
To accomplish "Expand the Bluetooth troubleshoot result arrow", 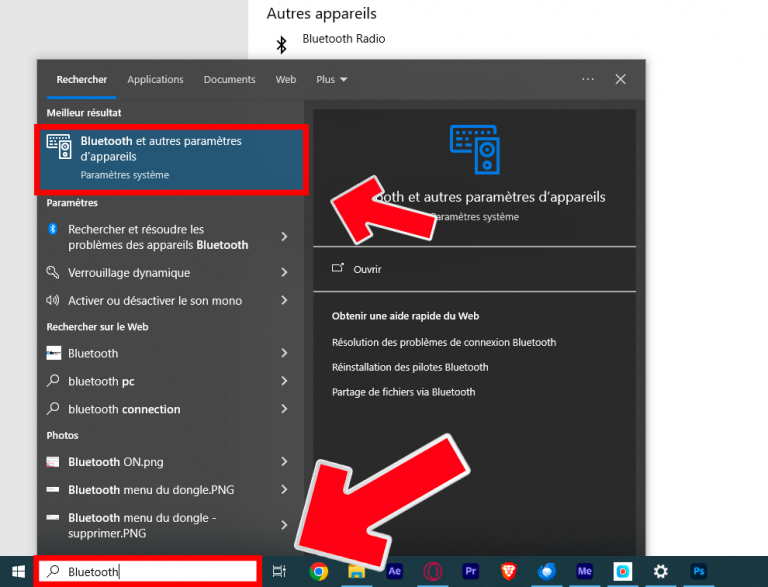I will click(x=285, y=237).
